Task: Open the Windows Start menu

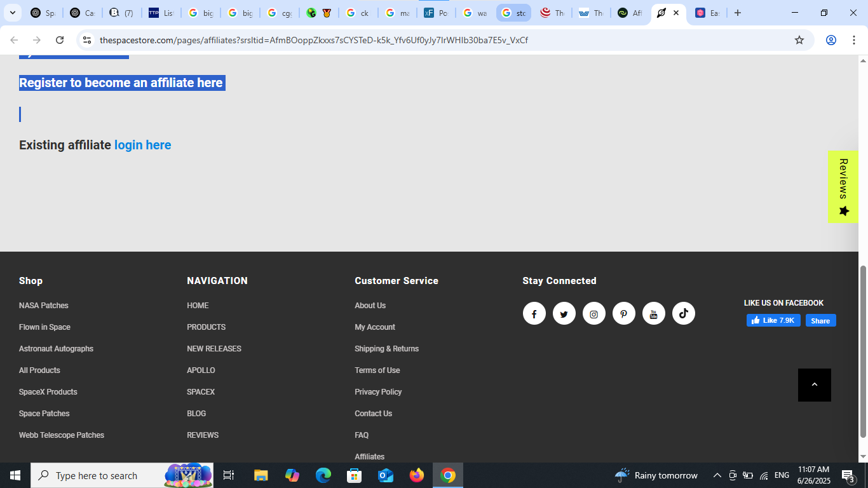Action: point(15,475)
